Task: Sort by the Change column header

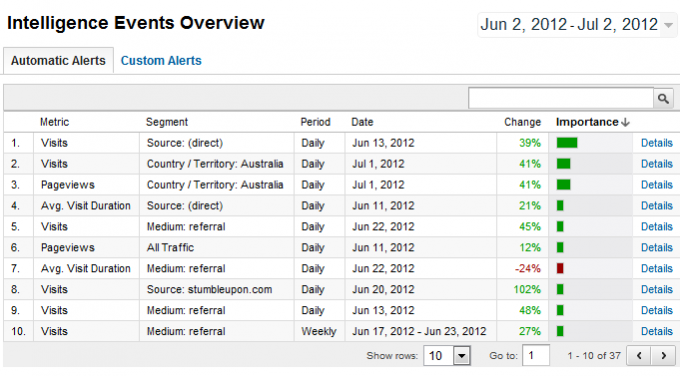Action: pyautogui.click(x=522, y=122)
